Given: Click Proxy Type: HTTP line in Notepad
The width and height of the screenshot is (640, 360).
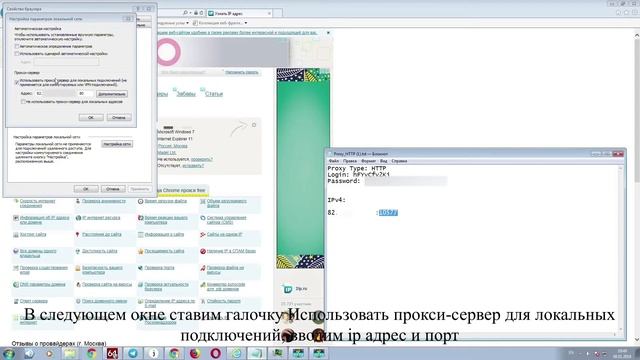Looking at the screenshot, I should [x=357, y=169].
